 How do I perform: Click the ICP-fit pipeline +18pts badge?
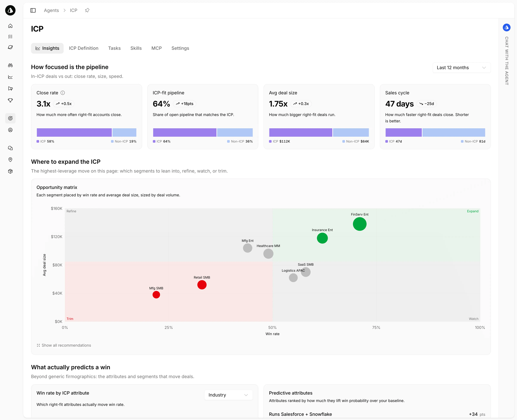(185, 104)
